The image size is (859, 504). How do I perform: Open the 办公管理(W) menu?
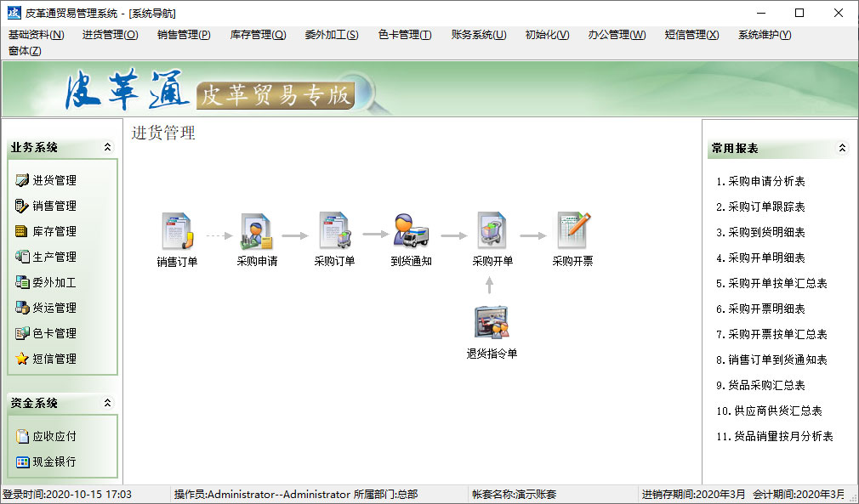point(617,35)
